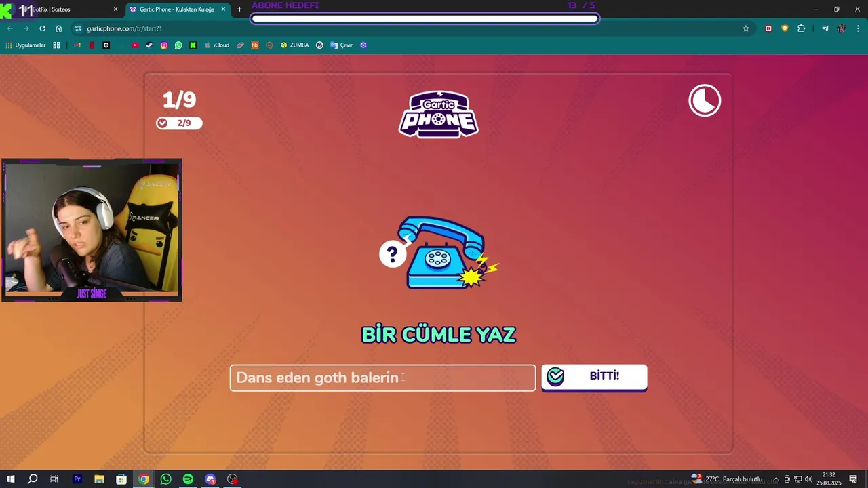Close the Gartic Phone tab

[x=223, y=9]
